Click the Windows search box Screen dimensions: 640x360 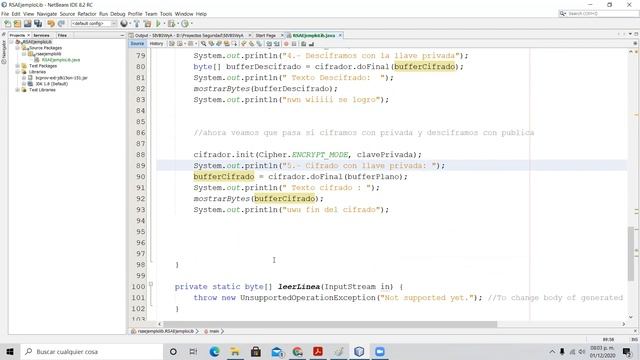[x=91, y=351]
